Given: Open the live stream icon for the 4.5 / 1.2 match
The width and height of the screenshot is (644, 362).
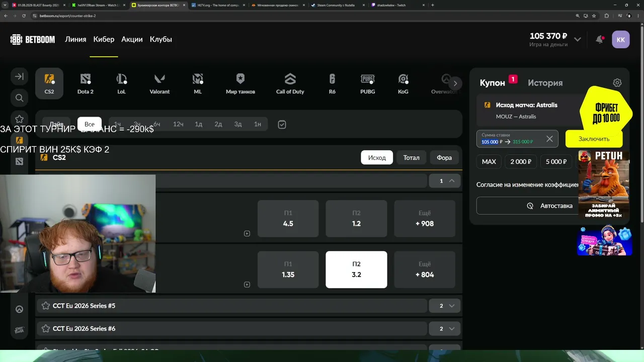Looking at the screenshot, I should pos(247,233).
